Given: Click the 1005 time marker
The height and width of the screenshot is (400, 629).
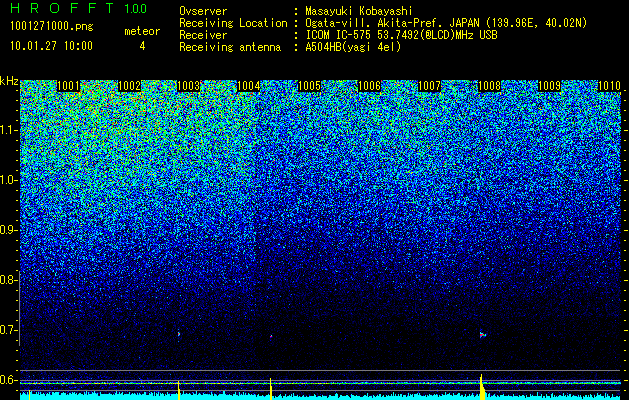Looking at the screenshot, I should point(309,86).
